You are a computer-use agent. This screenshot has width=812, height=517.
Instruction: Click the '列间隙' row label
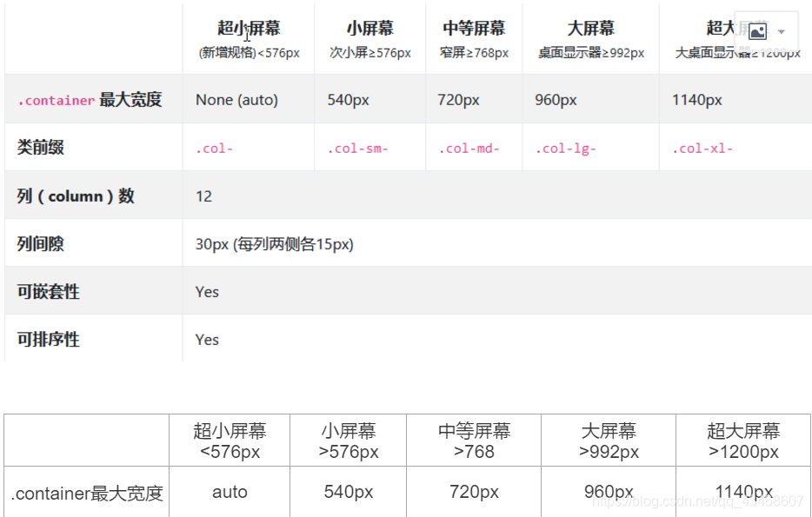[x=40, y=244]
